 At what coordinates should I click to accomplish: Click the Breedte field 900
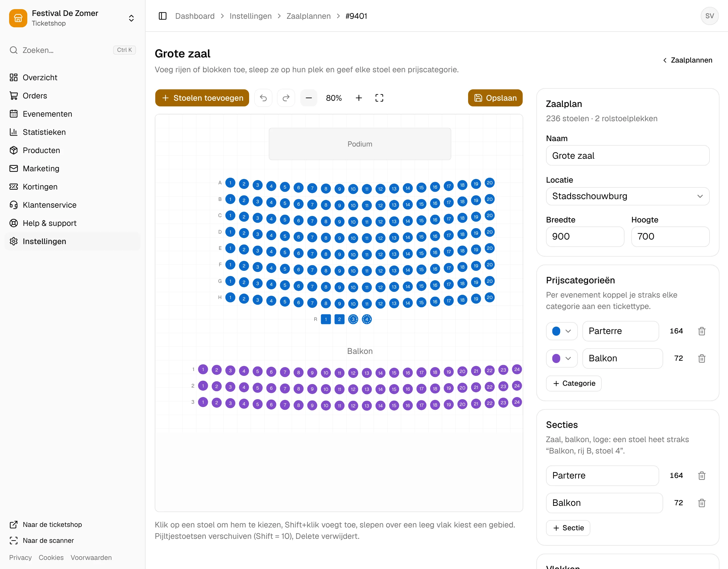click(x=585, y=236)
